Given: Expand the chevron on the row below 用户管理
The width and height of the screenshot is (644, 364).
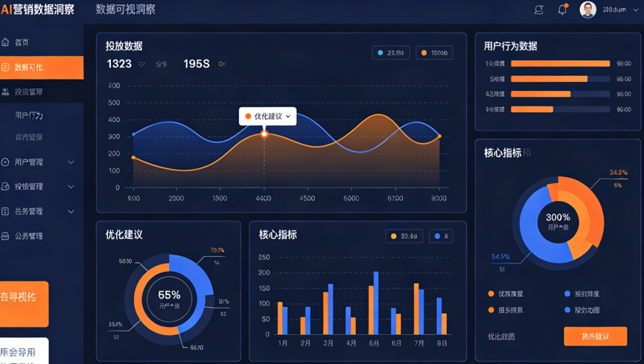Looking at the screenshot, I should 71,187.
